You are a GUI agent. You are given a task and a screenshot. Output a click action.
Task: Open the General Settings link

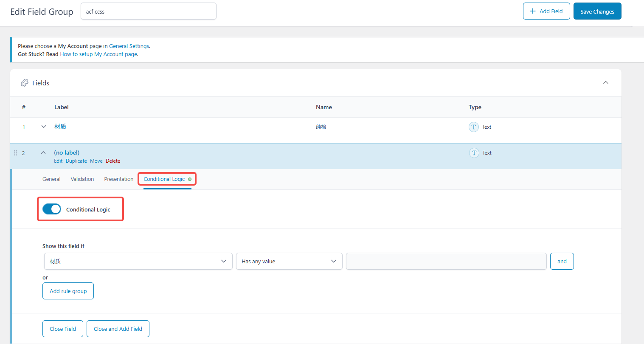pyautogui.click(x=129, y=46)
